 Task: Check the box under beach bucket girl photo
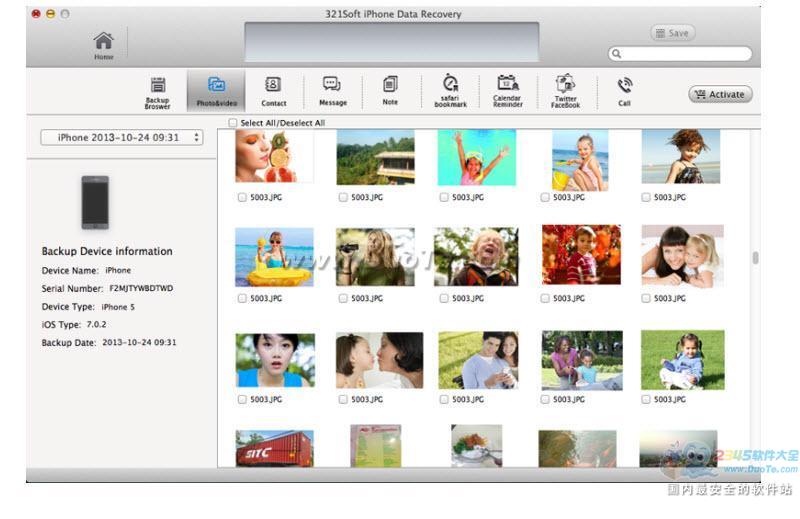(545, 197)
